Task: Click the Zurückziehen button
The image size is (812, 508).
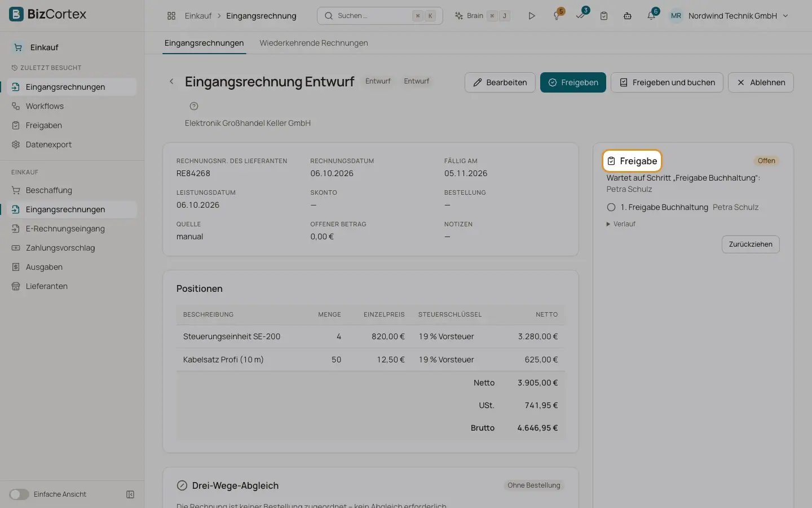Action: [x=751, y=244]
